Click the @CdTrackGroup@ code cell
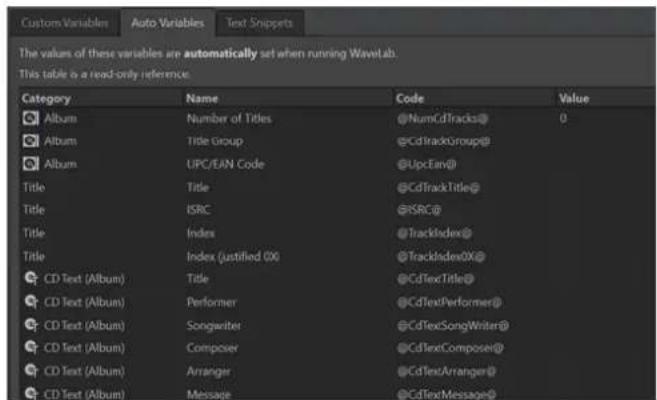657x400 pixels. tap(443, 141)
